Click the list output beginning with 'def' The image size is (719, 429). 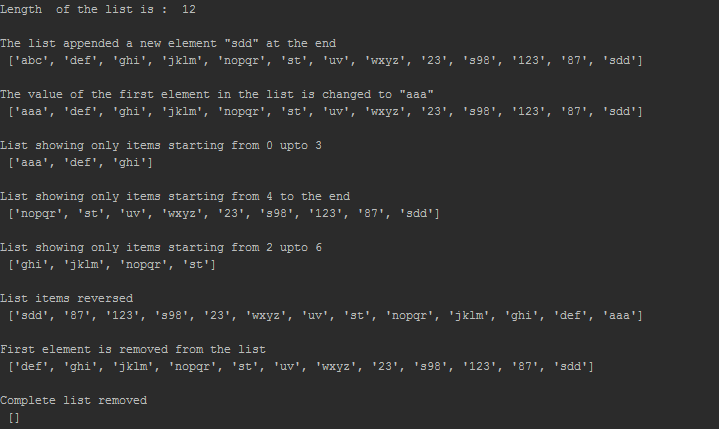300,366
